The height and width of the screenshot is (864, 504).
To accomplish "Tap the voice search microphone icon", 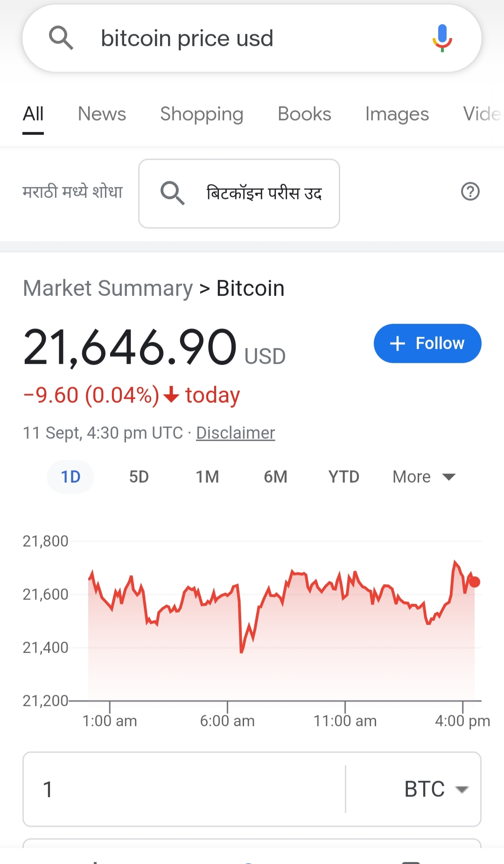I will [442, 38].
